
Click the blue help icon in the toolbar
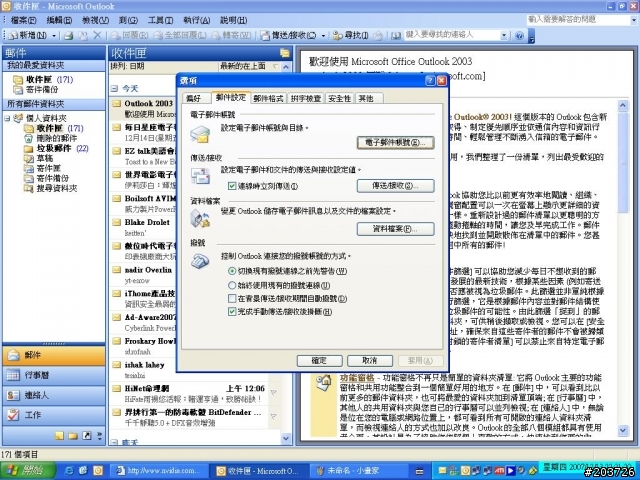pyautogui.click(x=519, y=36)
